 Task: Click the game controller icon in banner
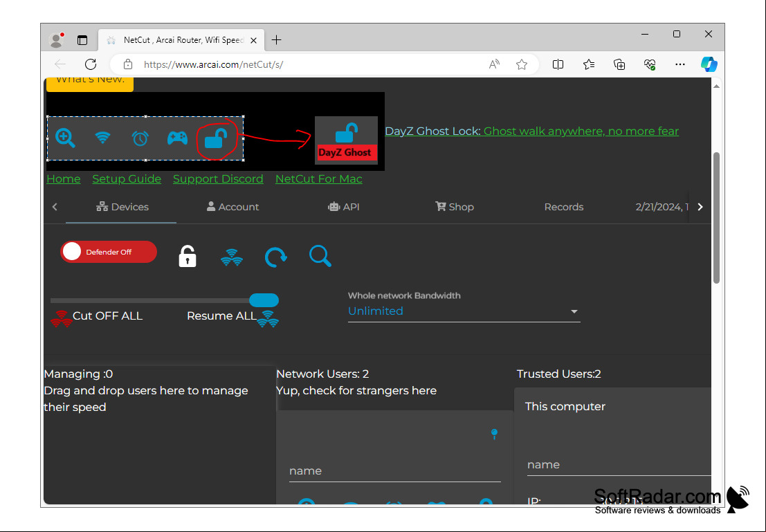(177, 138)
